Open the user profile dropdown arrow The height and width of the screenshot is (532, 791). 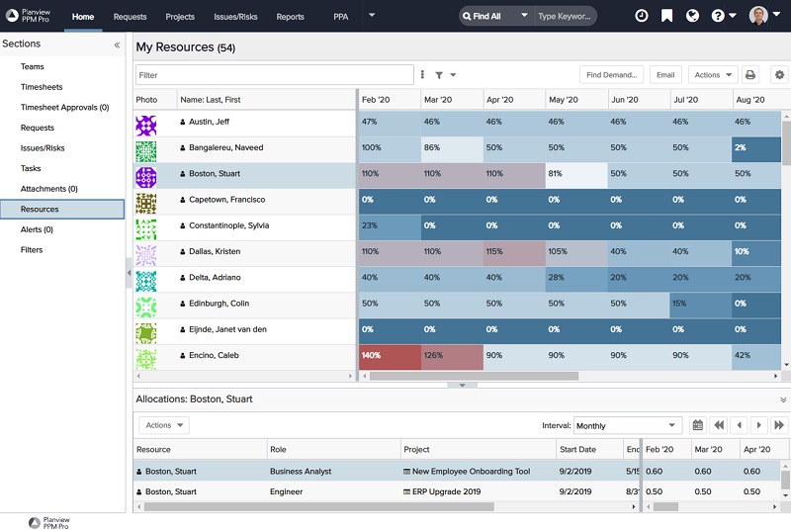point(777,15)
